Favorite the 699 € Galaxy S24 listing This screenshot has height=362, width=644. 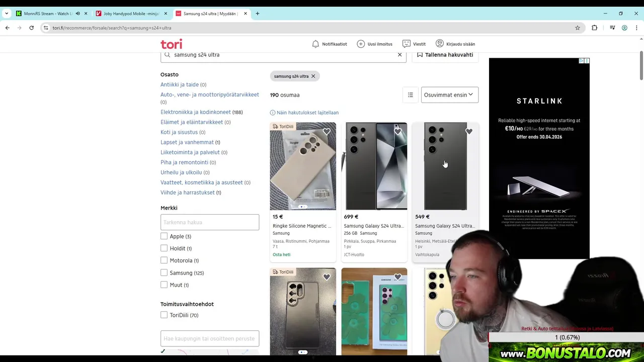point(398,132)
